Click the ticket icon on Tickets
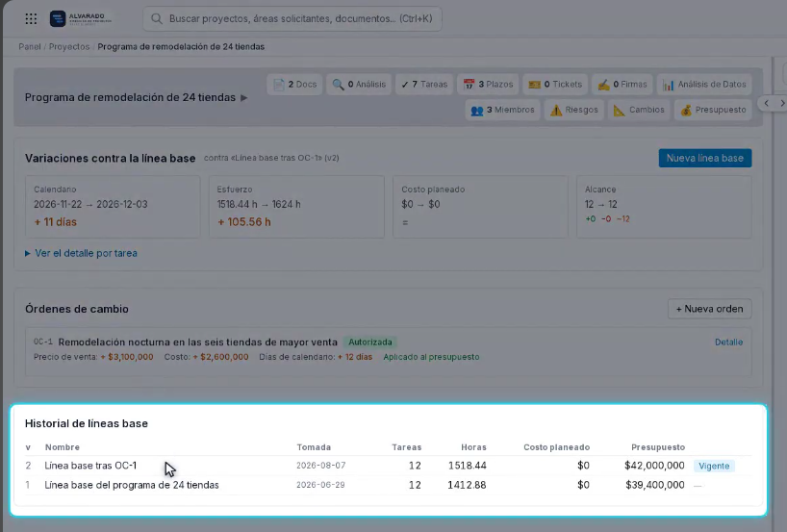Image resolution: width=787 pixels, height=532 pixels. (535, 85)
